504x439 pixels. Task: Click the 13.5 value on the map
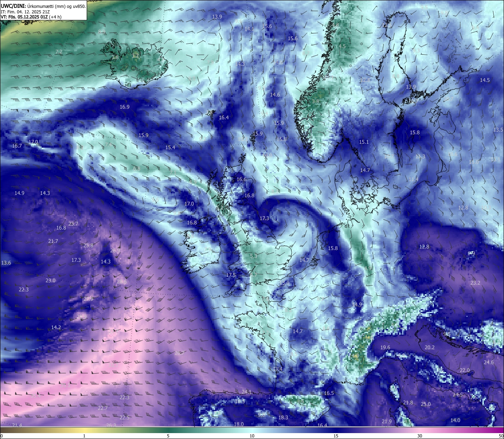[498, 130]
